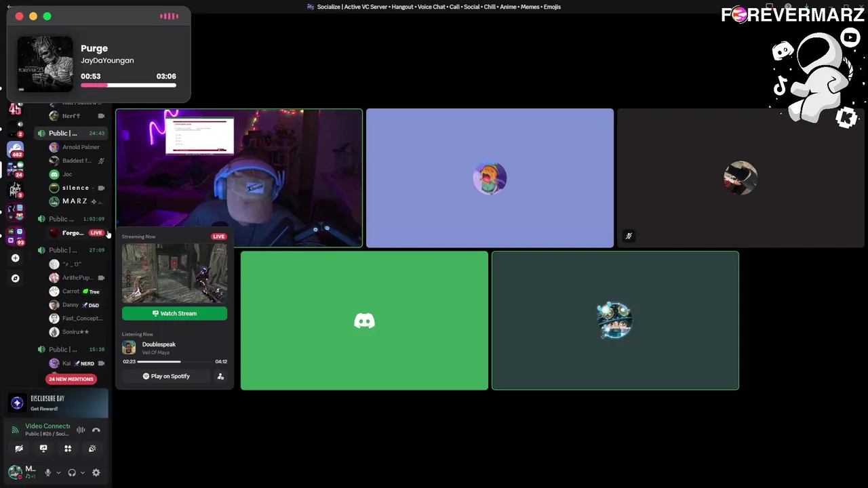Disconnect from voice with the hang-up icon
The height and width of the screenshot is (488, 868).
coord(96,430)
